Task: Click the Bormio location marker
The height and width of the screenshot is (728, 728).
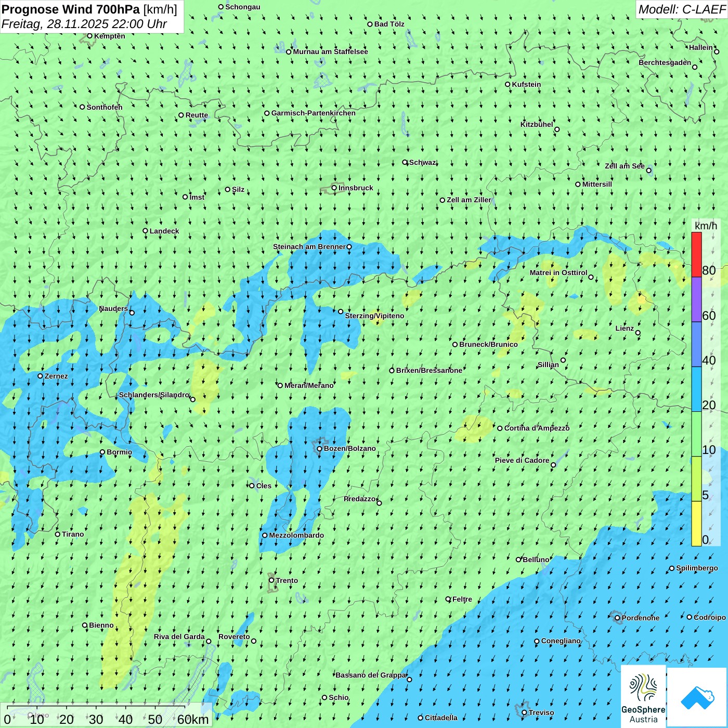Action: 102,452
